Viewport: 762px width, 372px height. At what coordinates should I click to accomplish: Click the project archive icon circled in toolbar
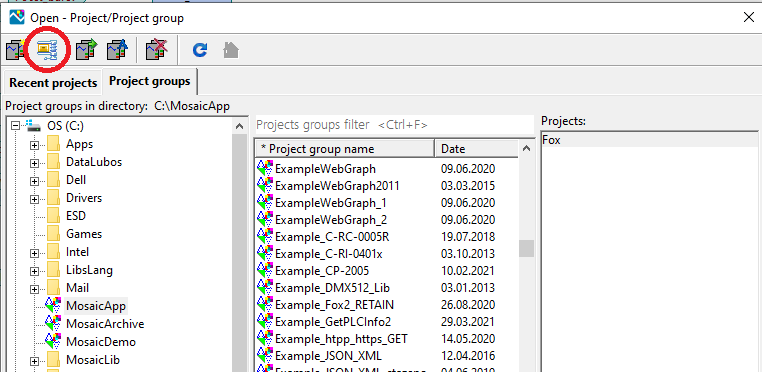(x=47, y=50)
